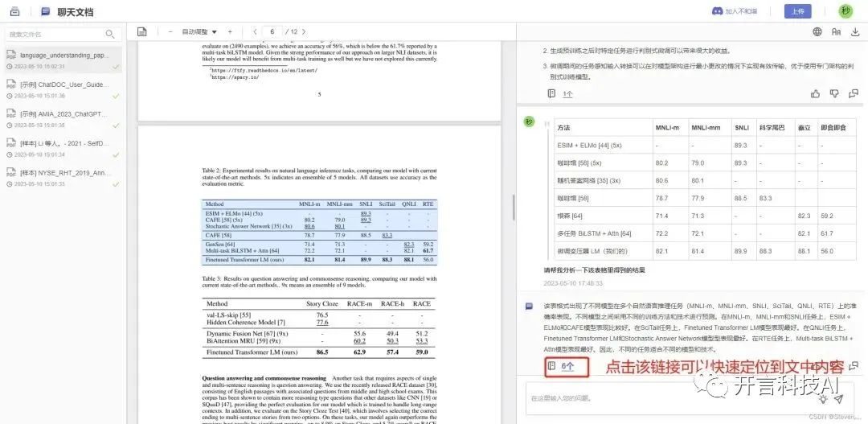
Task: Click the send paper plane icon
Action: (x=838, y=398)
